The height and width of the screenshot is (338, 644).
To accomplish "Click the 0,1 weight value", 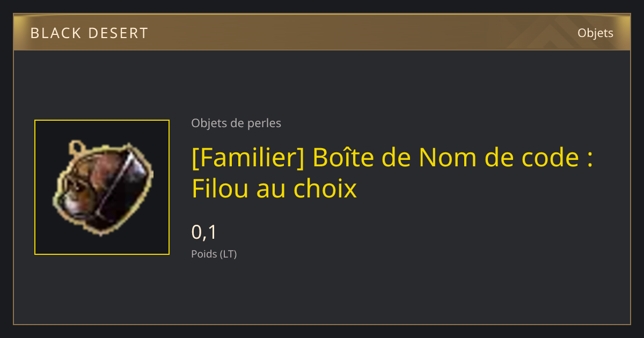I will click(204, 232).
